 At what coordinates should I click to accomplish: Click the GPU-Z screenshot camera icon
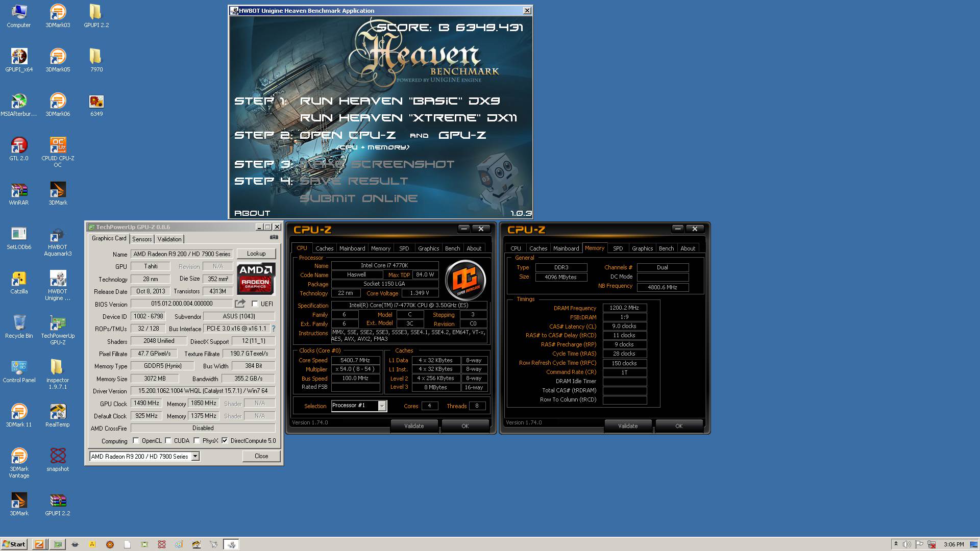pos(274,237)
